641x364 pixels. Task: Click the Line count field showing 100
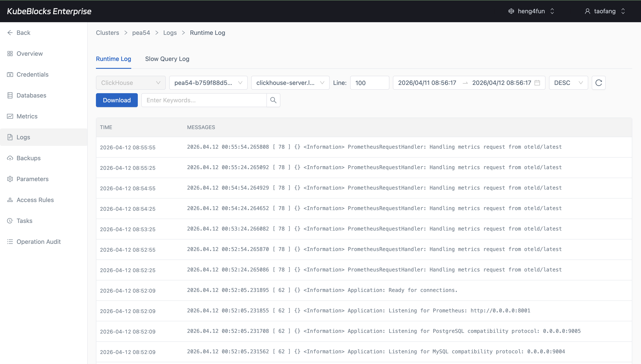point(369,83)
